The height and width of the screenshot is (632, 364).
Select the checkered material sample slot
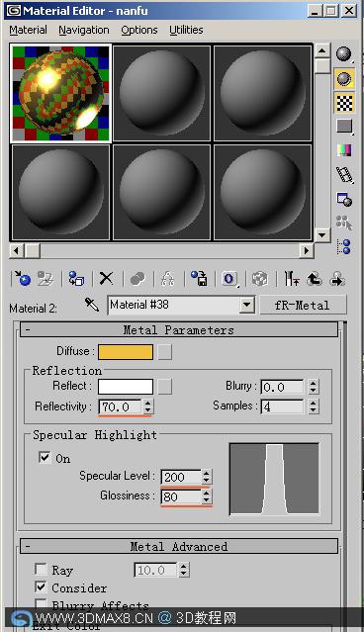click(60, 93)
